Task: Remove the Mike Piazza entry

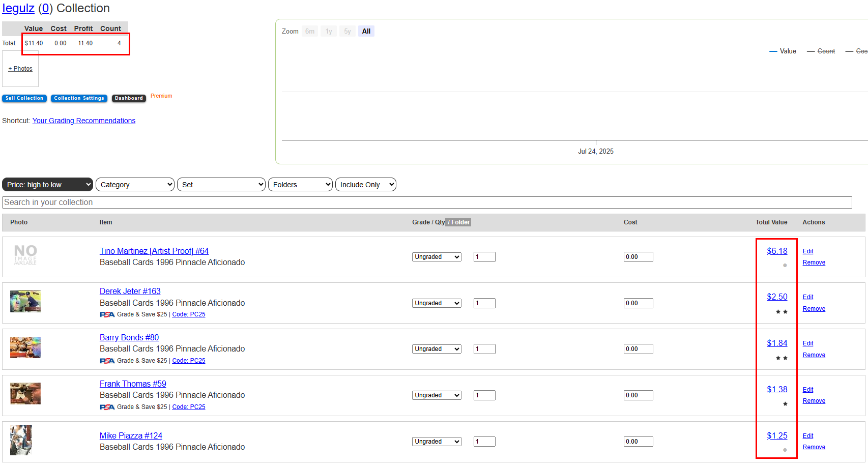Action: (814, 447)
